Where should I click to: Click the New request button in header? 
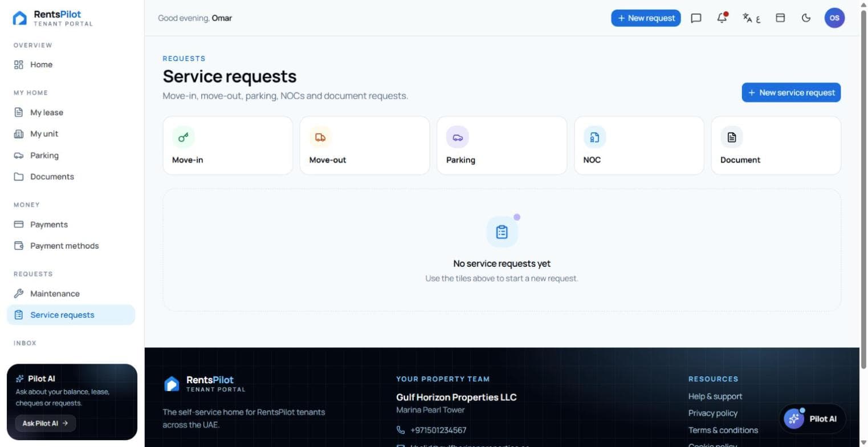pyautogui.click(x=646, y=18)
